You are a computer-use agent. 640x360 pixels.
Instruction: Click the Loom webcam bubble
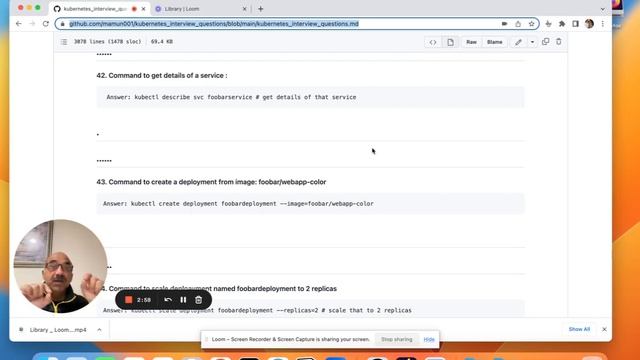tap(60, 267)
